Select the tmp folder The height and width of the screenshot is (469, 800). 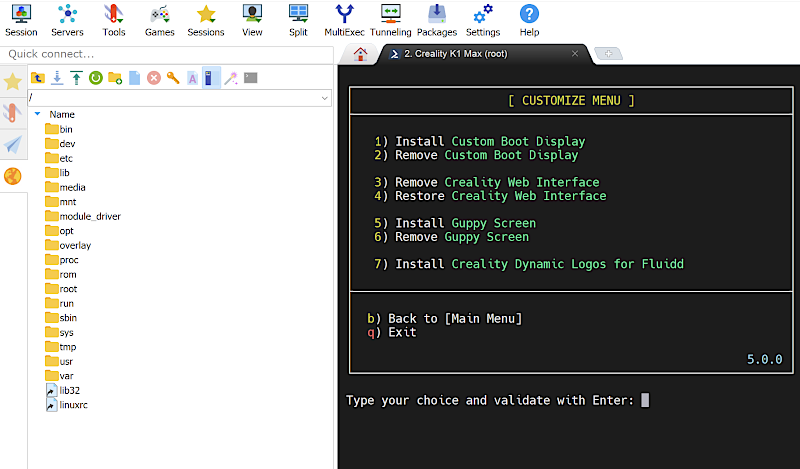[x=61, y=347]
